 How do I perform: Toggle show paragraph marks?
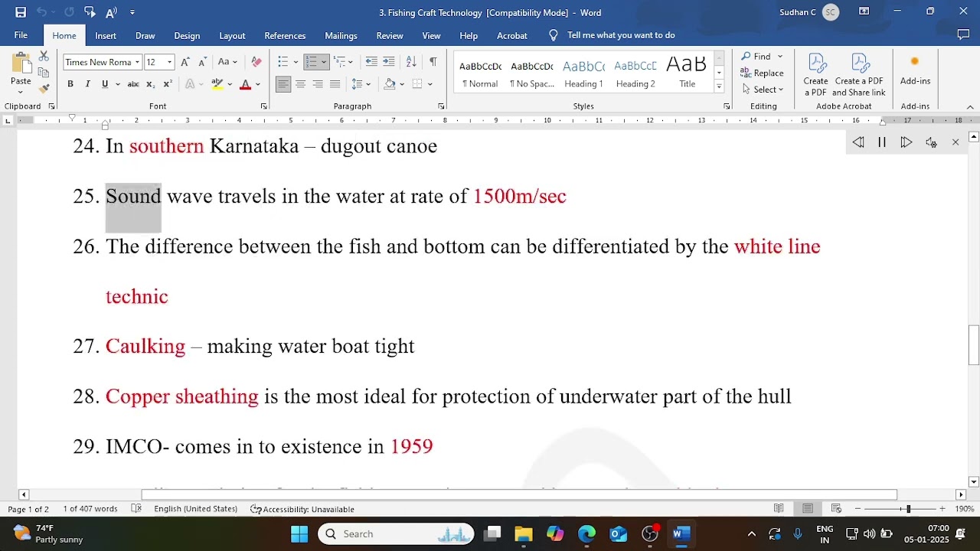[x=433, y=62]
